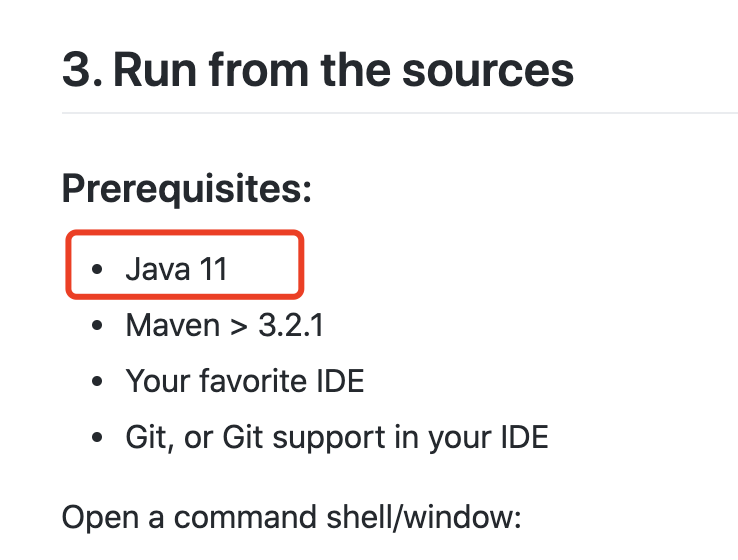Click the bullet before the Git item
The height and width of the screenshot is (560, 738).
(97, 438)
